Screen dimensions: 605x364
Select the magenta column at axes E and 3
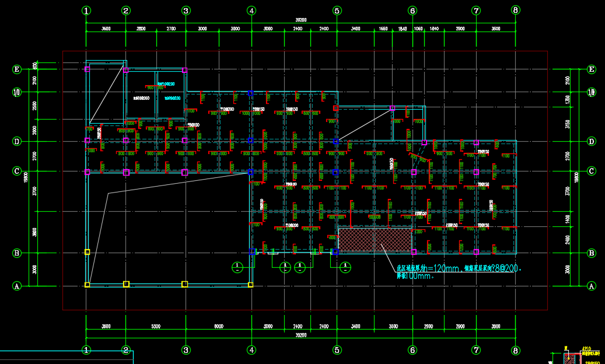[x=185, y=70]
